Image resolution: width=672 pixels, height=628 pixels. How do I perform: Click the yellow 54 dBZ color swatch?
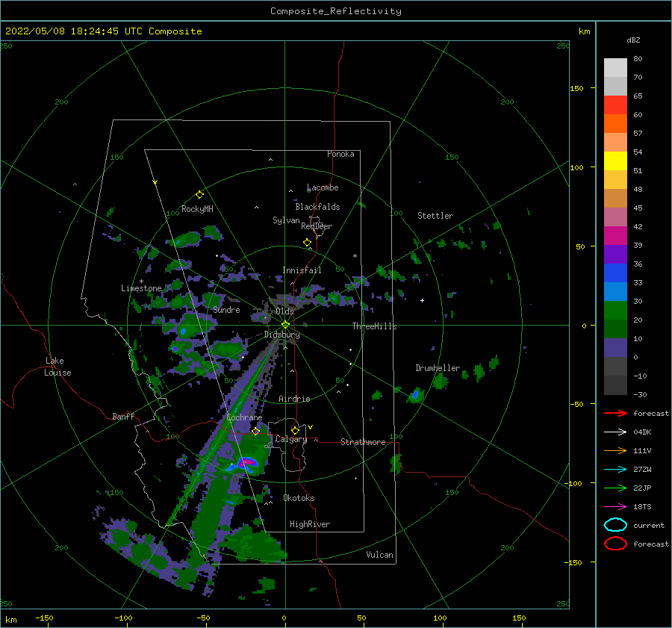coord(615,161)
